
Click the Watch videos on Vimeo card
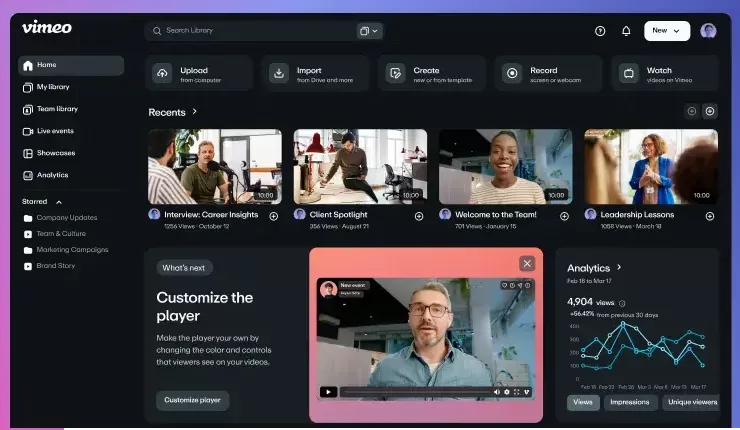click(x=665, y=73)
